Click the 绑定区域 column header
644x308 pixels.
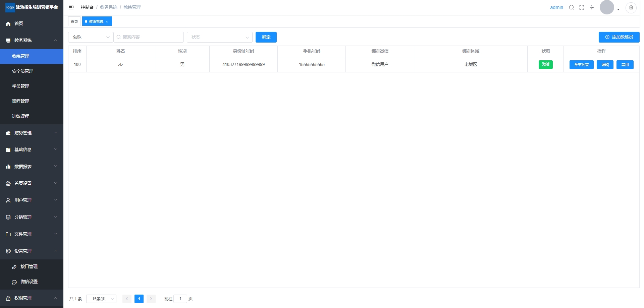(x=471, y=51)
